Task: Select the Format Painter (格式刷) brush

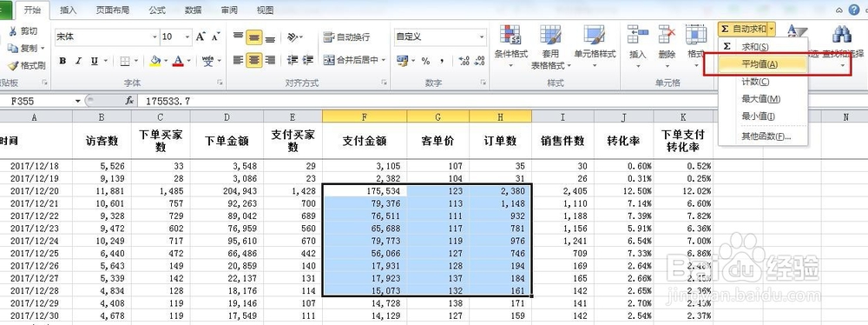Action: click(27, 65)
